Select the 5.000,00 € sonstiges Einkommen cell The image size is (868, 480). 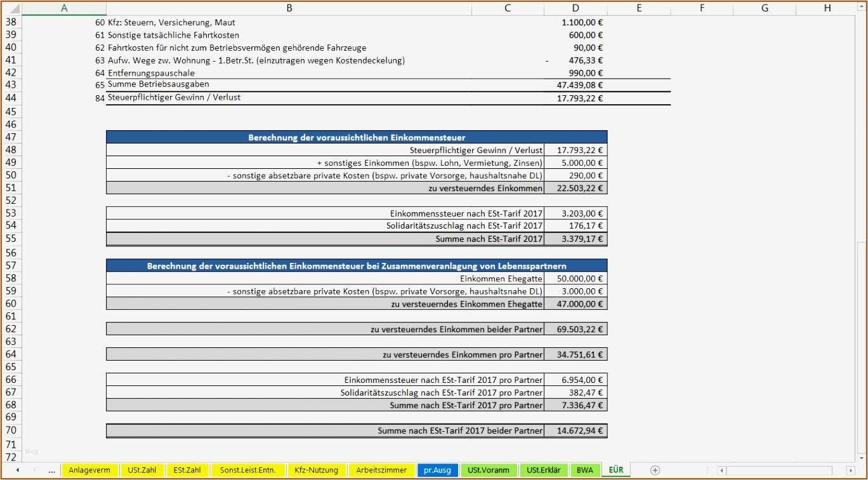pyautogui.click(x=575, y=163)
